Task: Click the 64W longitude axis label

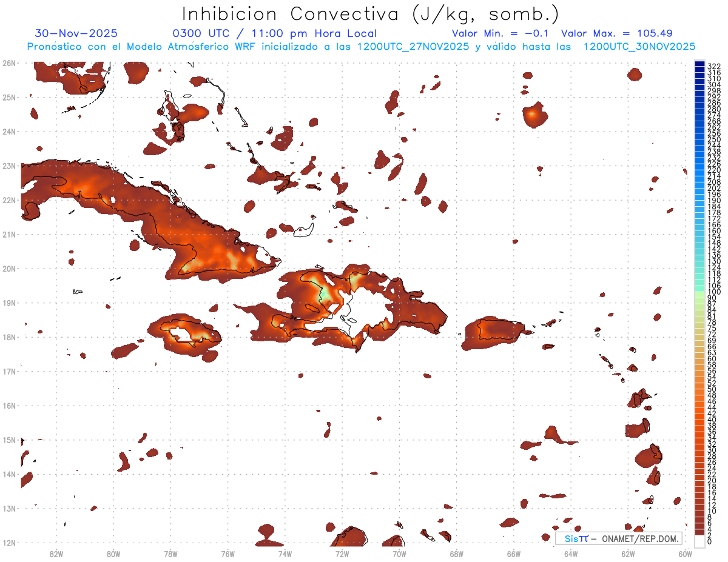Action: (570, 554)
